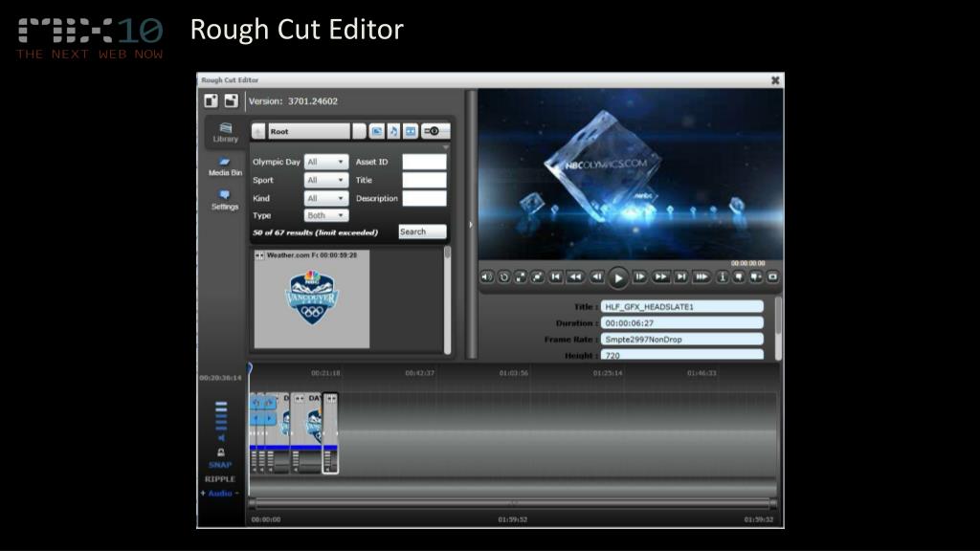Click the track height stacked-lines control
The image size is (980, 551).
(221, 415)
